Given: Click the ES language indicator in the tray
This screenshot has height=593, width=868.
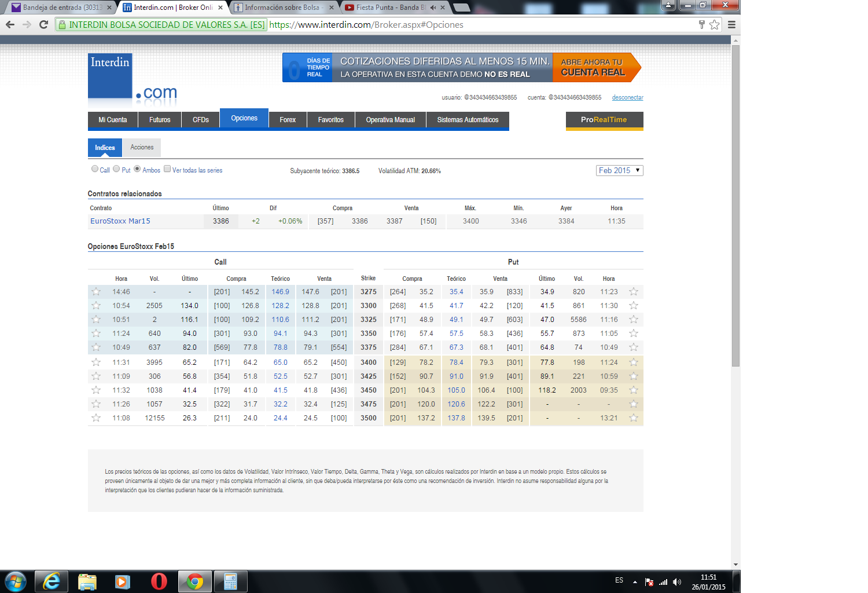Looking at the screenshot, I should (x=619, y=580).
